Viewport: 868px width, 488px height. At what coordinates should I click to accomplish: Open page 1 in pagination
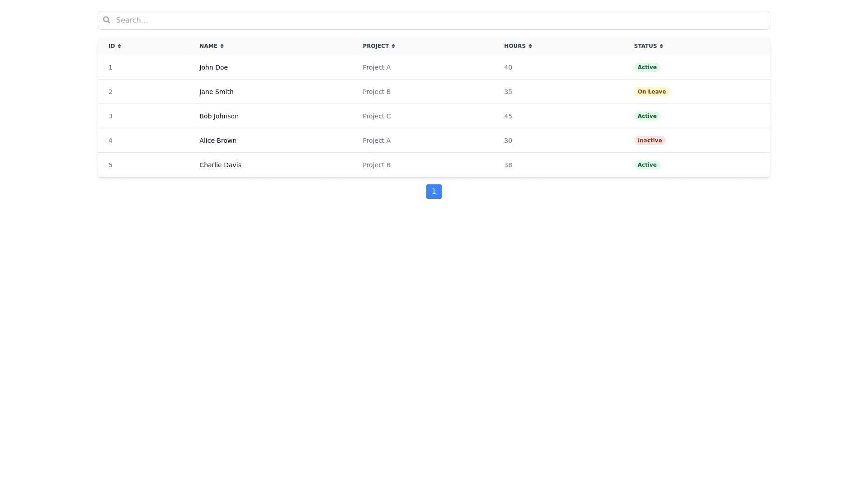tap(434, 191)
